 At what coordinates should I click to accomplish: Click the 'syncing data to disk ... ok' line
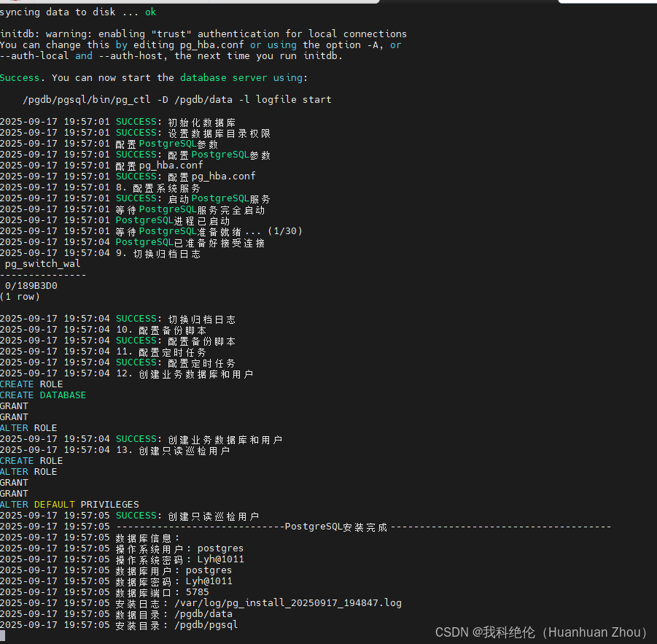point(78,12)
